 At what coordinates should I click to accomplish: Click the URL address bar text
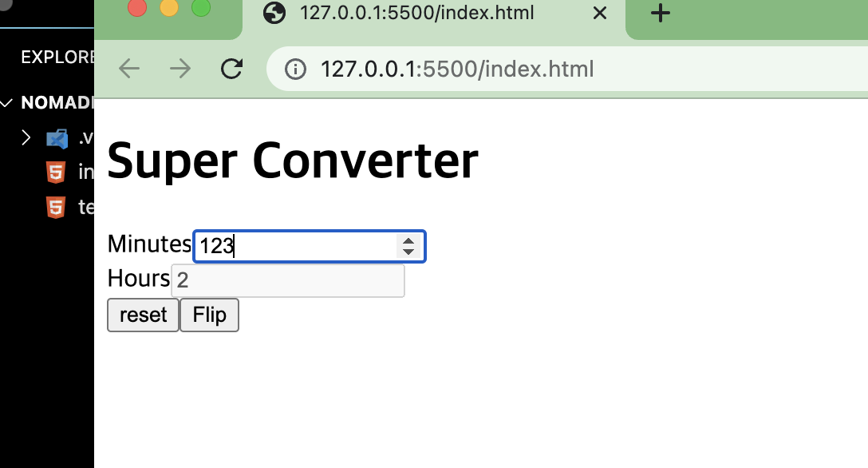(x=457, y=69)
